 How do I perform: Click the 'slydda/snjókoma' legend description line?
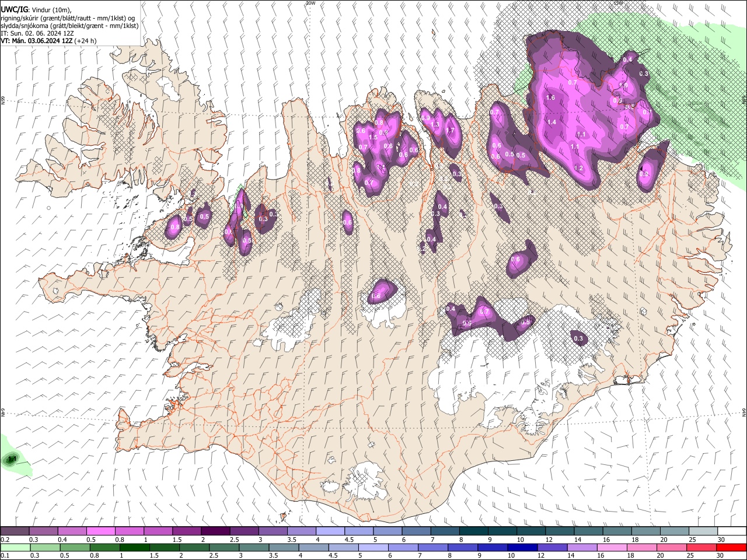point(69,26)
